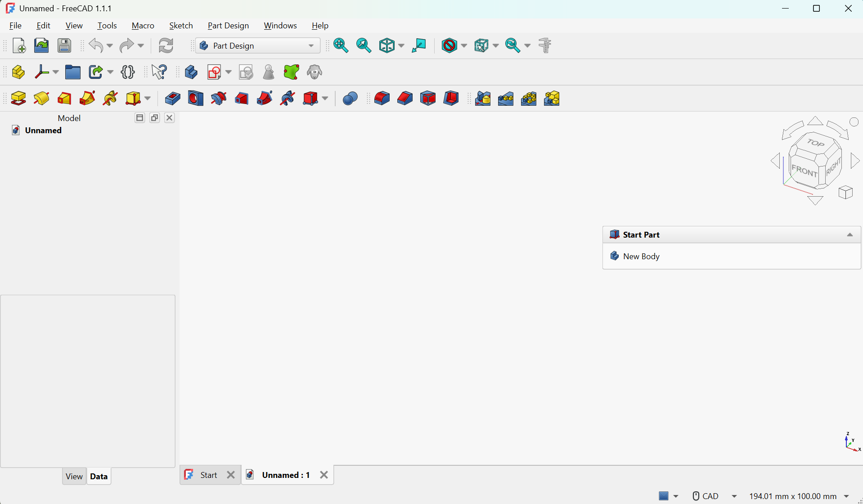Select the Hole tool

coord(196,98)
